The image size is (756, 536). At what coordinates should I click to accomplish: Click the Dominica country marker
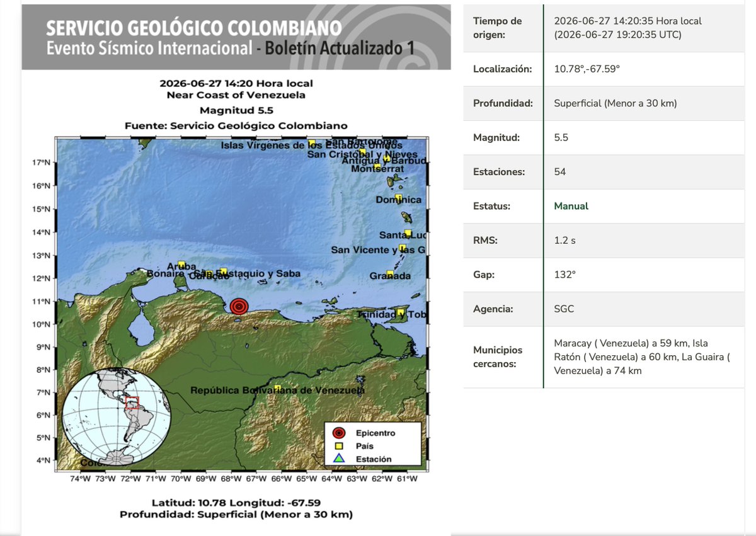[x=398, y=198]
